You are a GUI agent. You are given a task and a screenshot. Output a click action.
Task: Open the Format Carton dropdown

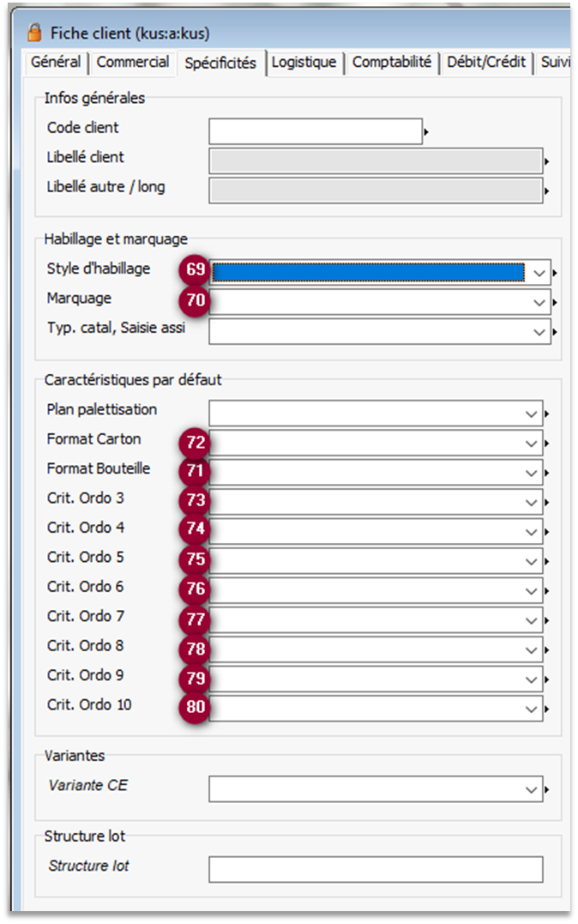[532, 444]
